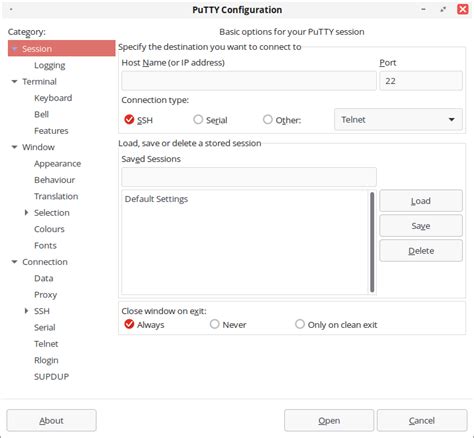The width and height of the screenshot is (474, 438).
Task: Click the Load button
Action: click(x=421, y=201)
